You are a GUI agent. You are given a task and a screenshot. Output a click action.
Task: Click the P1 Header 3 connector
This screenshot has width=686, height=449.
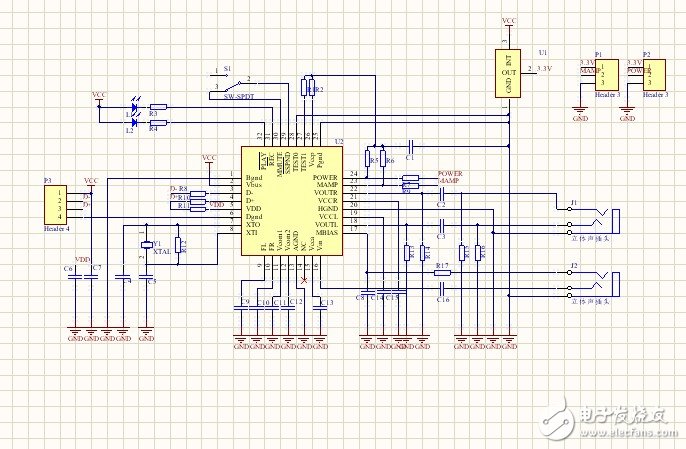[599, 76]
